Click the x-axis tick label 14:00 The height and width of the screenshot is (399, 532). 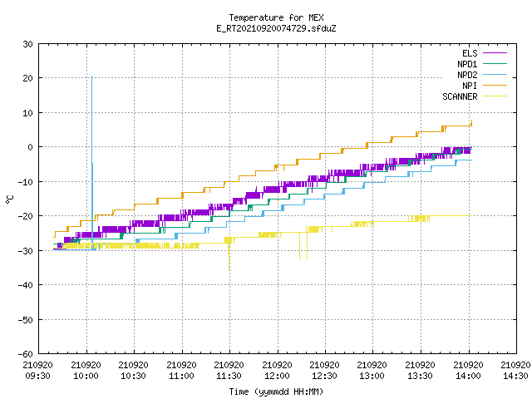[469, 376]
